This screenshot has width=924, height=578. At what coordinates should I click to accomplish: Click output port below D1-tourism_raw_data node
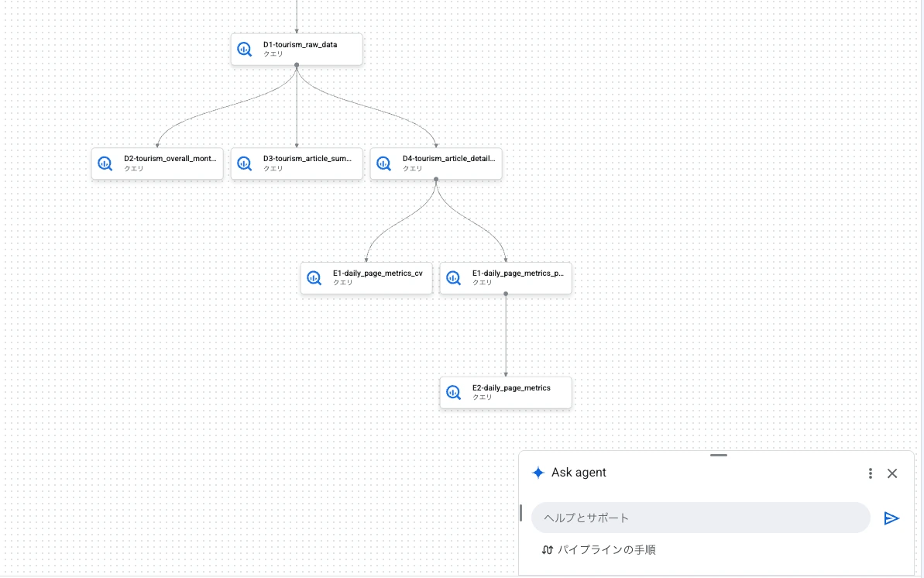tap(297, 65)
